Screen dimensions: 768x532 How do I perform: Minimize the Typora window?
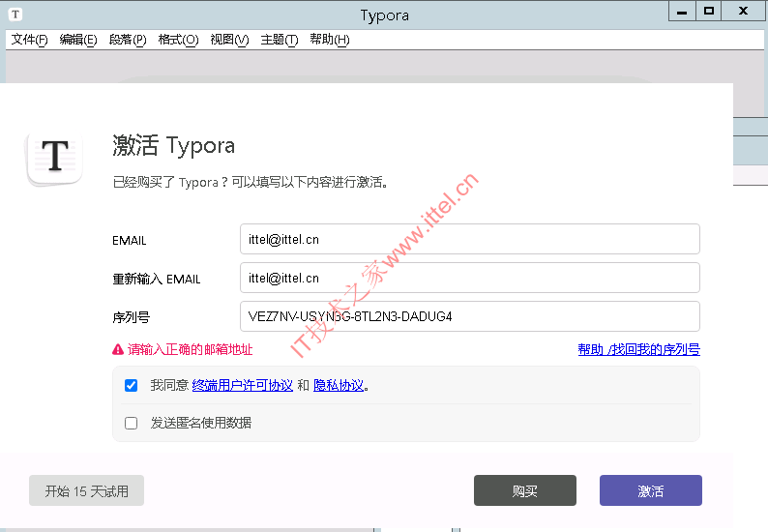(x=682, y=12)
